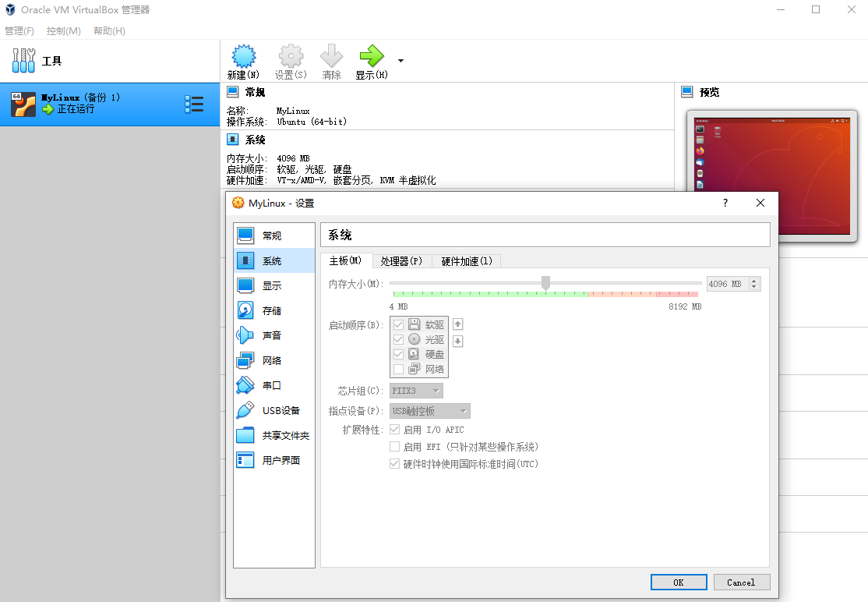Toggle the 网络 boot device checkbox

click(398, 369)
